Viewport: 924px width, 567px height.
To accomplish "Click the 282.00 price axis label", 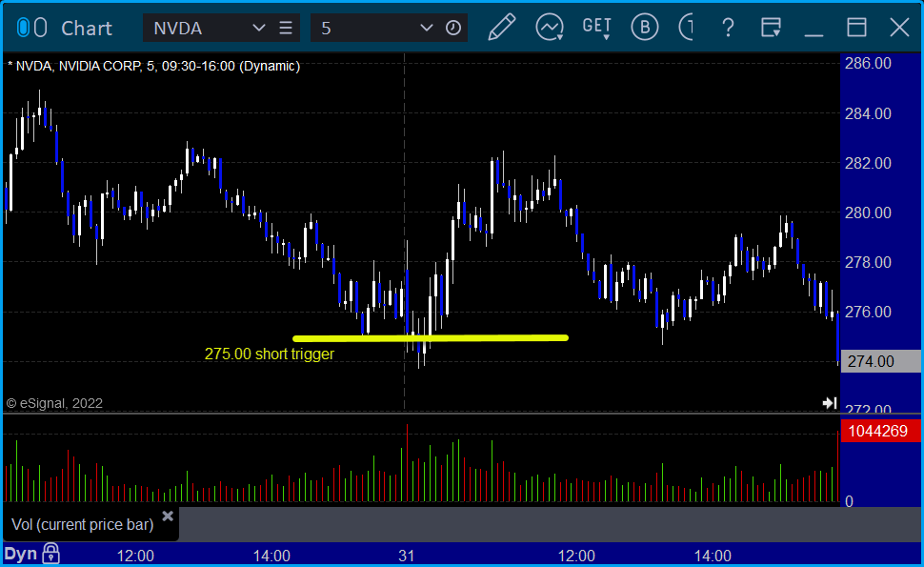I will (x=868, y=163).
